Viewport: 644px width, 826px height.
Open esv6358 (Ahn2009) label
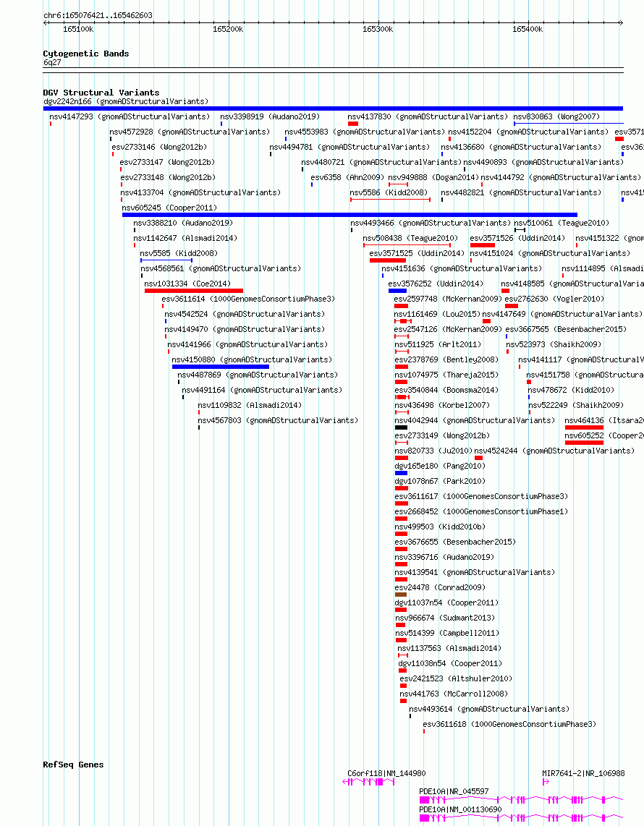[x=347, y=177]
